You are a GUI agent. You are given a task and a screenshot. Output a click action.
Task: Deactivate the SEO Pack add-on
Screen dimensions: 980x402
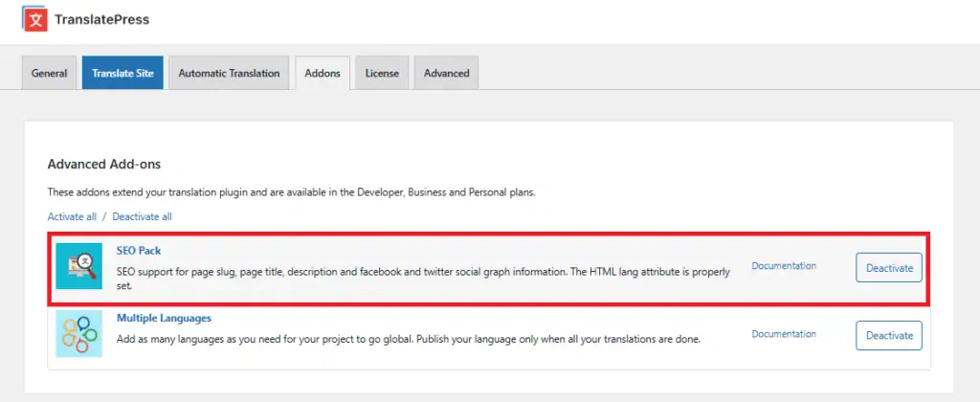[889, 268]
